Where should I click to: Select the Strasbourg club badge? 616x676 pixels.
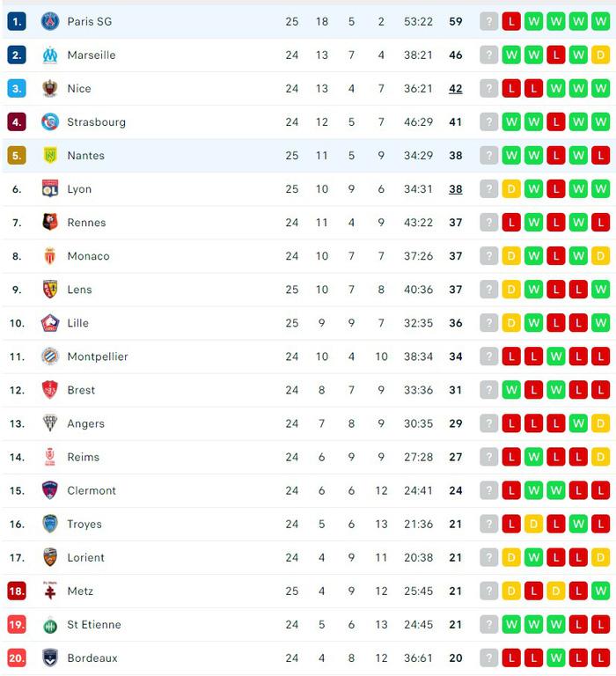[50, 122]
